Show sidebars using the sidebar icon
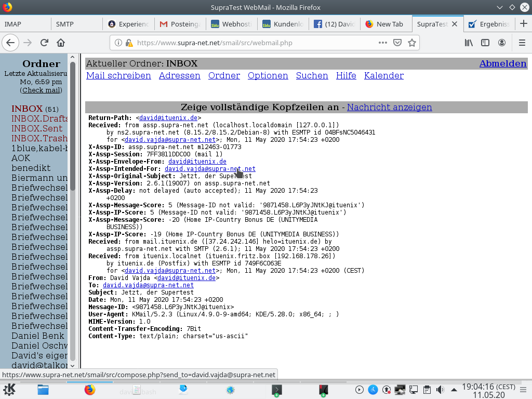This screenshot has height=399, width=532. [485, 43]
